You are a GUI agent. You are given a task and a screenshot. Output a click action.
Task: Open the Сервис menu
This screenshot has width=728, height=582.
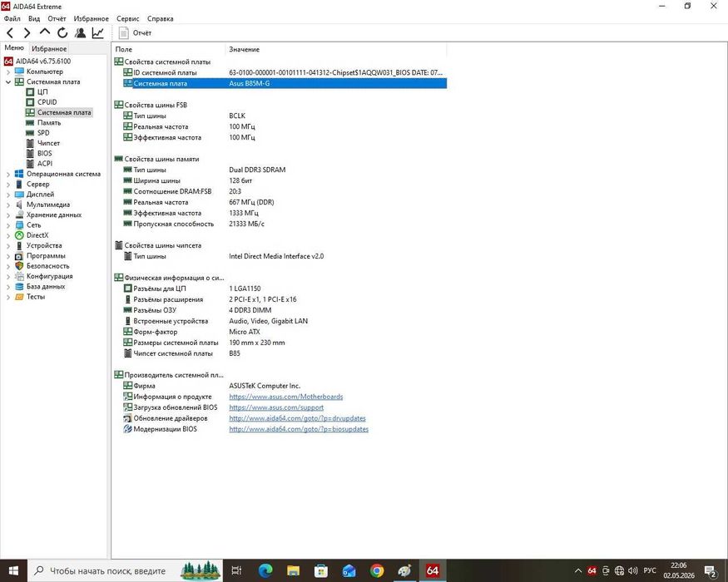click(127, 18)
